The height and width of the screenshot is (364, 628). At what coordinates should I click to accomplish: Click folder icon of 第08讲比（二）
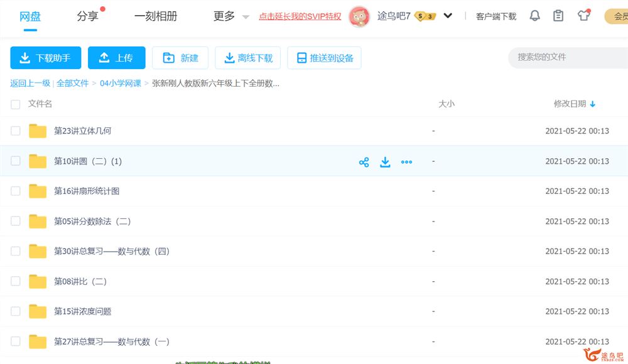[x=38, y=282]
